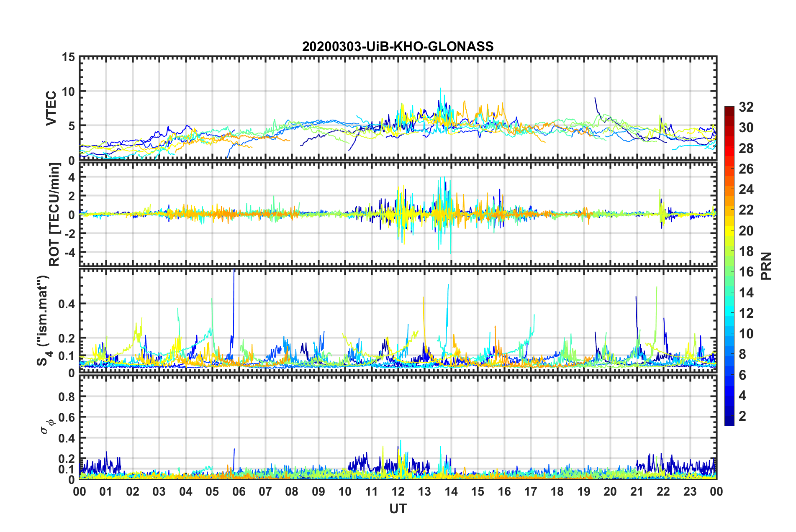Click S4 axis tick label 0.4
This screenshot has height=532, width=796.
coord(67,304)
